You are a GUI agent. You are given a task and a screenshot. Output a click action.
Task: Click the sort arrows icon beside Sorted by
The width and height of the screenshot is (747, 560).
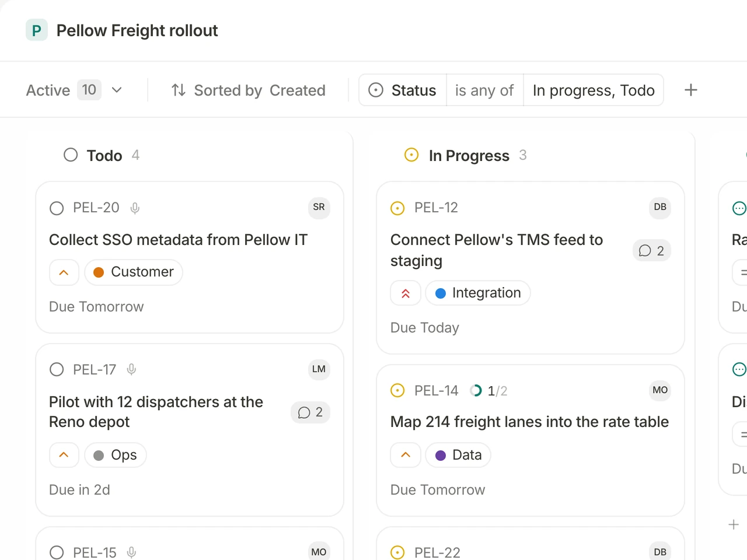[179, 90]
